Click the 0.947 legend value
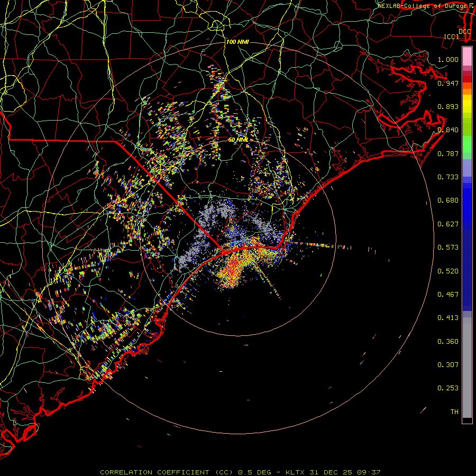 tap(448, 83)
